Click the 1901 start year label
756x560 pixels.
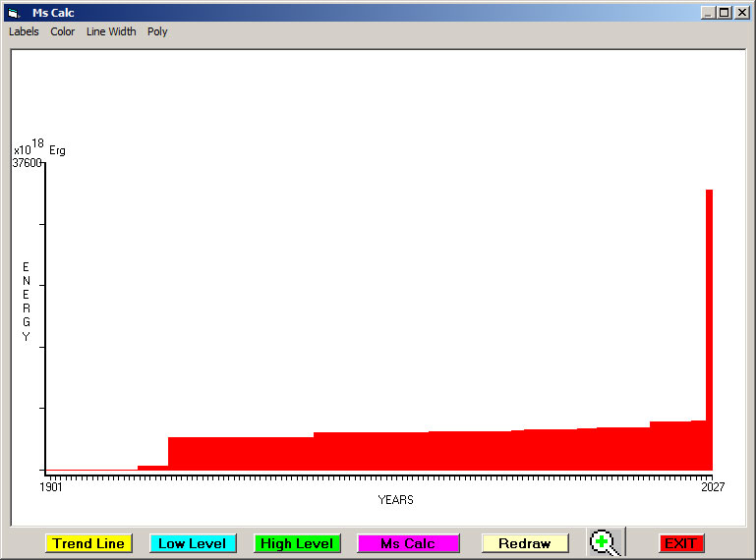point(51,486)
